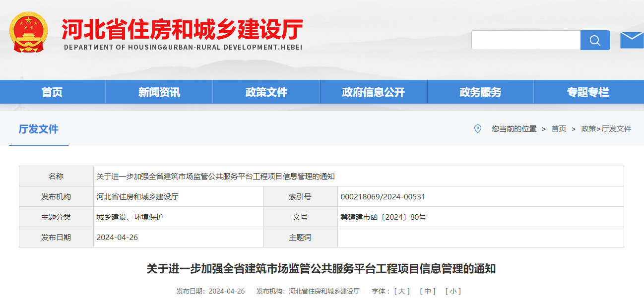Open the 专题专栏 navigation tab
The height and width of the screenshot is (305, 644).
pyautogui.click(x=588, y=92)
